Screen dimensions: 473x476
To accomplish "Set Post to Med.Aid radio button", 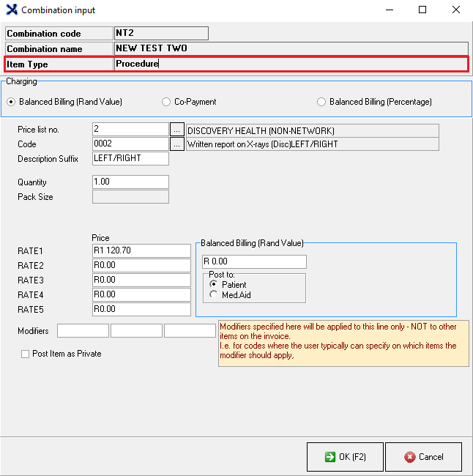I will click(x=214, y=294).
